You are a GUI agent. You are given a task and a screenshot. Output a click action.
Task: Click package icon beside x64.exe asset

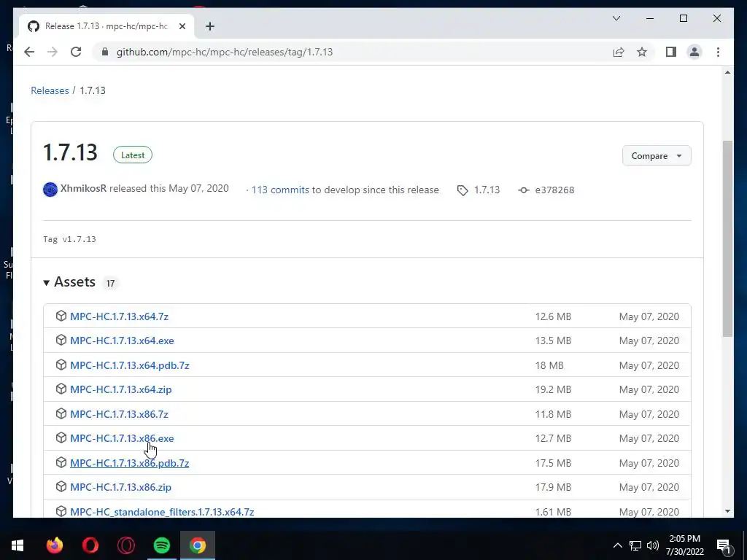(61, 340)
